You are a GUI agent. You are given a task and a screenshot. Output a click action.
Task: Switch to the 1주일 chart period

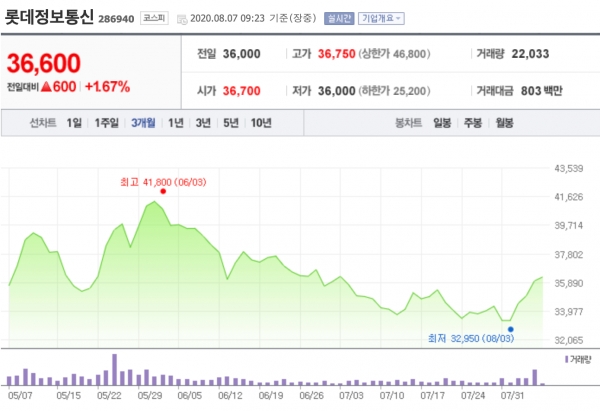(107, 123)
